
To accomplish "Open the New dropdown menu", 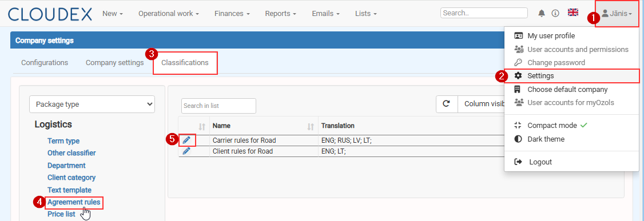I will pyautogui.click(x=113, y=14).
